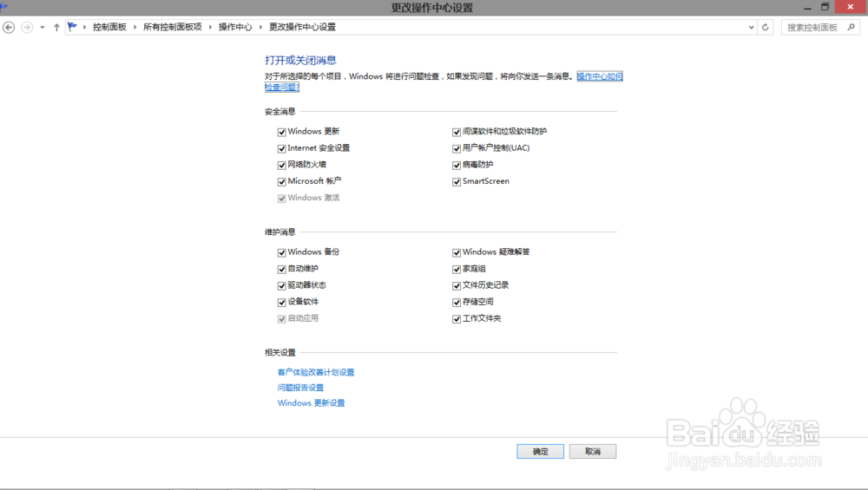Confirm with the 确定 button
The image size is (868, 490).
[x=540, y=451]
